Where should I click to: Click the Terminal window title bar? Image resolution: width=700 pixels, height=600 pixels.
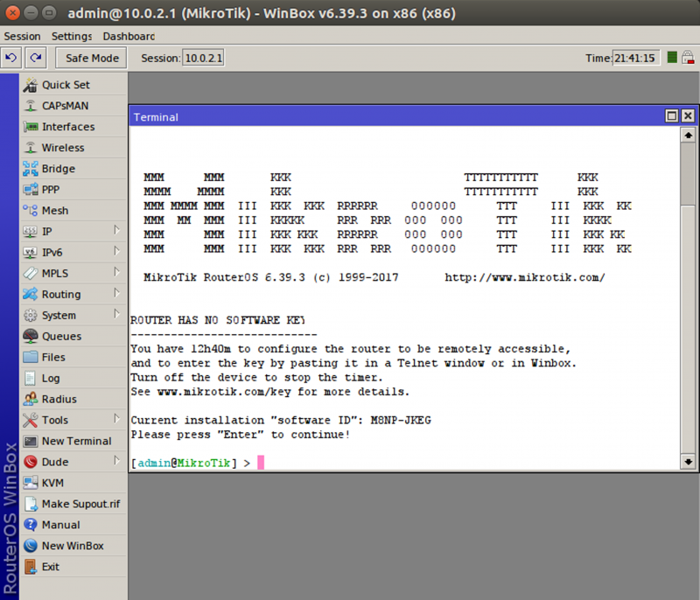397,116
